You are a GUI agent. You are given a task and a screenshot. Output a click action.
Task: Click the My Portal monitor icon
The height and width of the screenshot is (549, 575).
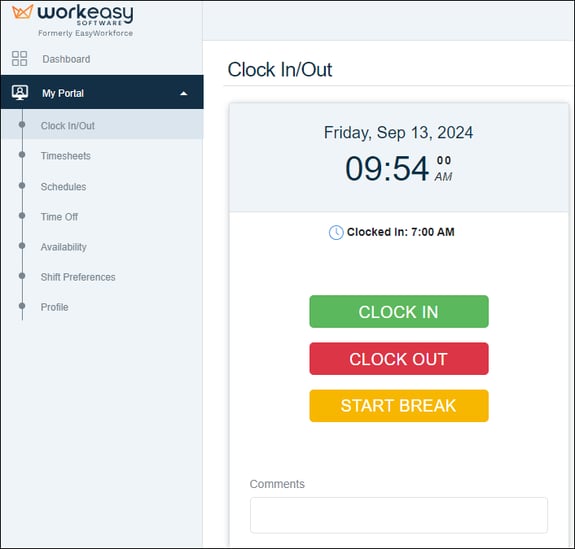tap(20, 92)
